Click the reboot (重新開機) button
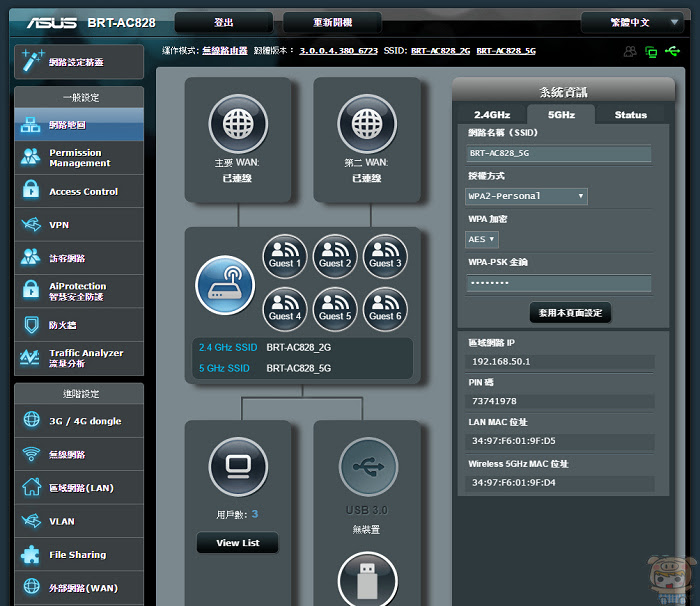The height and width of the screenshot is (606, 700). point(332,22)
